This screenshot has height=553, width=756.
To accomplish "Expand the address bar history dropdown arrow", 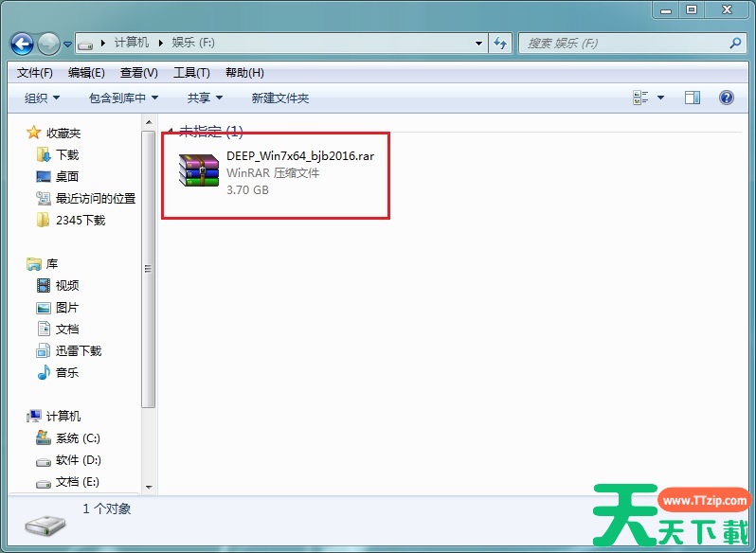I will click(478, 44).
